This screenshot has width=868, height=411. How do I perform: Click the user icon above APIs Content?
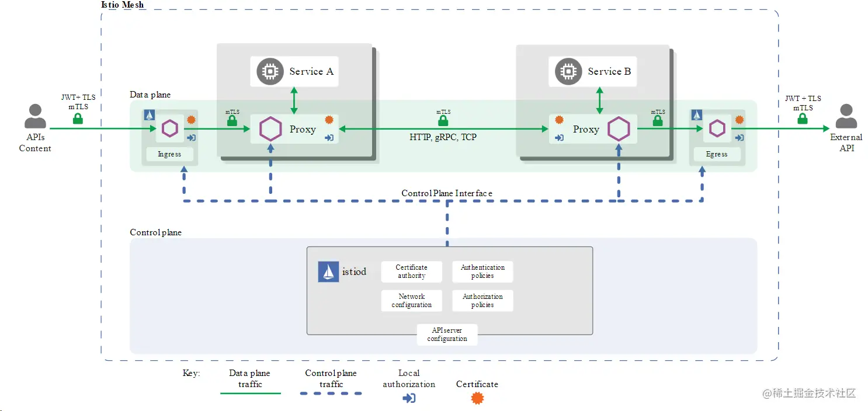coord(35,116)
